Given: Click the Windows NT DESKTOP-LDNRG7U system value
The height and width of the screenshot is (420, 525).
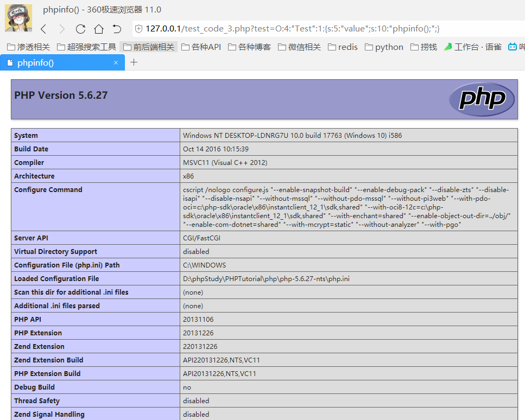Looking at the screenshot, I should click(292, 136).
